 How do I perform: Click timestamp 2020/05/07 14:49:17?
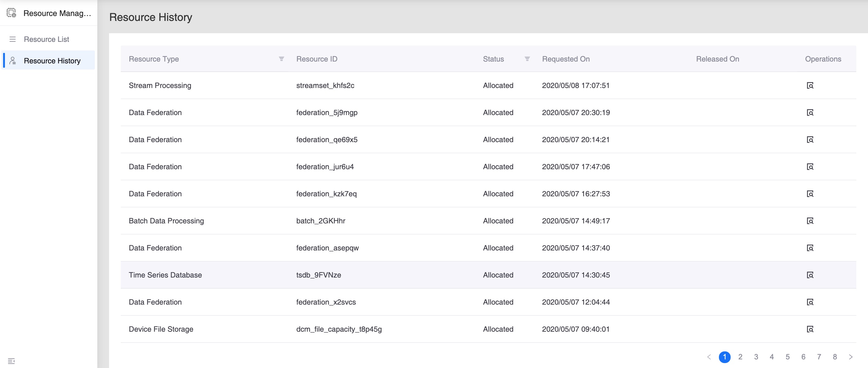tap(575, 221)
